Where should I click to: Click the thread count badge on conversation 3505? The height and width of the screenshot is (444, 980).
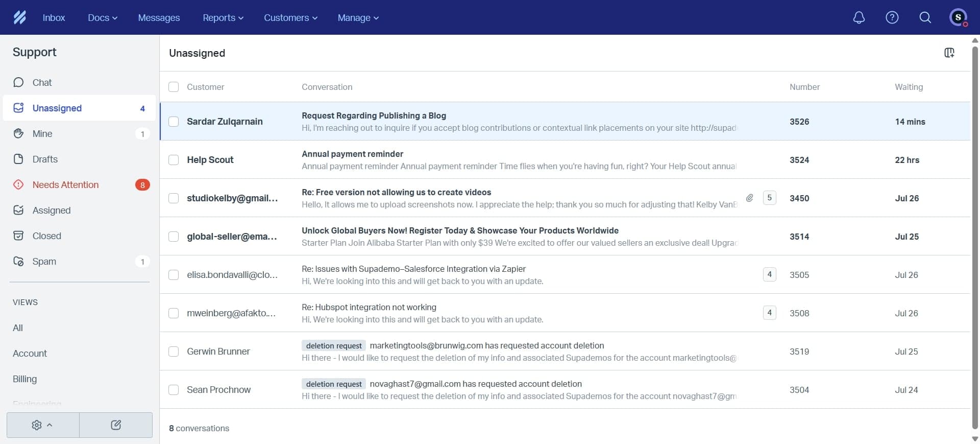pos(769,274)
